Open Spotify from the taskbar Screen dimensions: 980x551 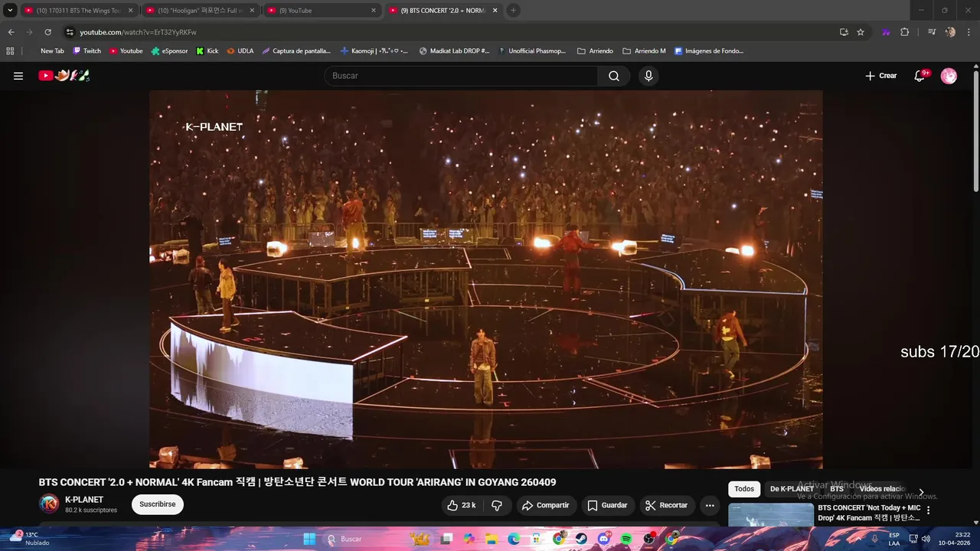click(x=626, y=539)
